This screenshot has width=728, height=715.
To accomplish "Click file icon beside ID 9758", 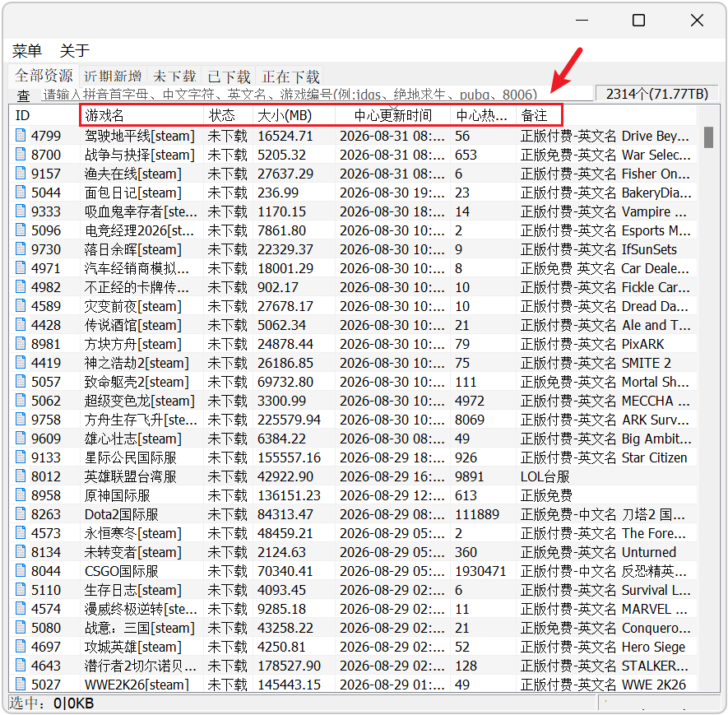I will coord(21,420).
